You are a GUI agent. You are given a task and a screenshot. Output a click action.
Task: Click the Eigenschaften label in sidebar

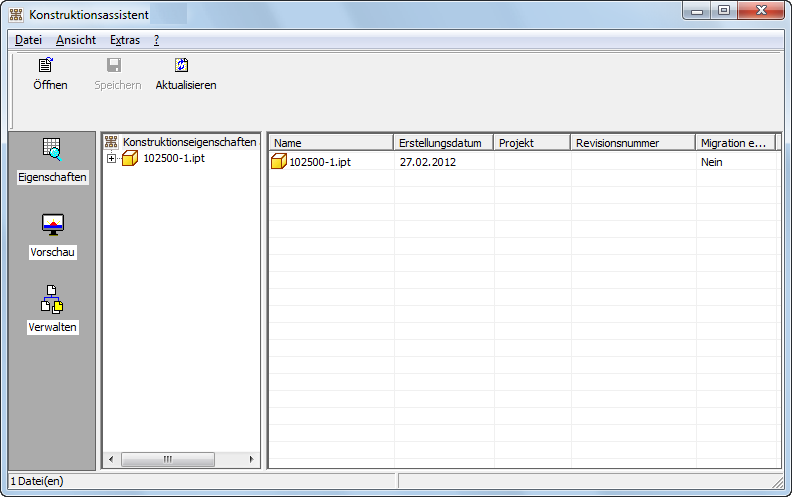click(x=53, y=177)
